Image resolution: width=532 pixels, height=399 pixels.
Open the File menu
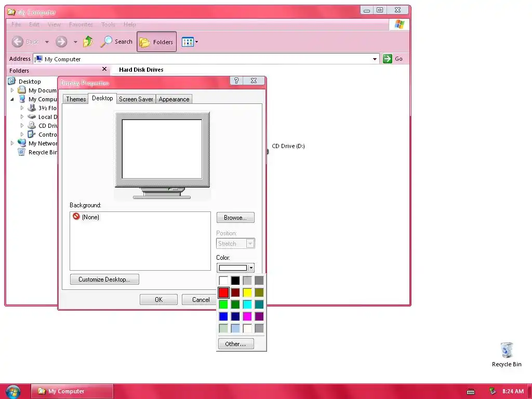(16, 24)
